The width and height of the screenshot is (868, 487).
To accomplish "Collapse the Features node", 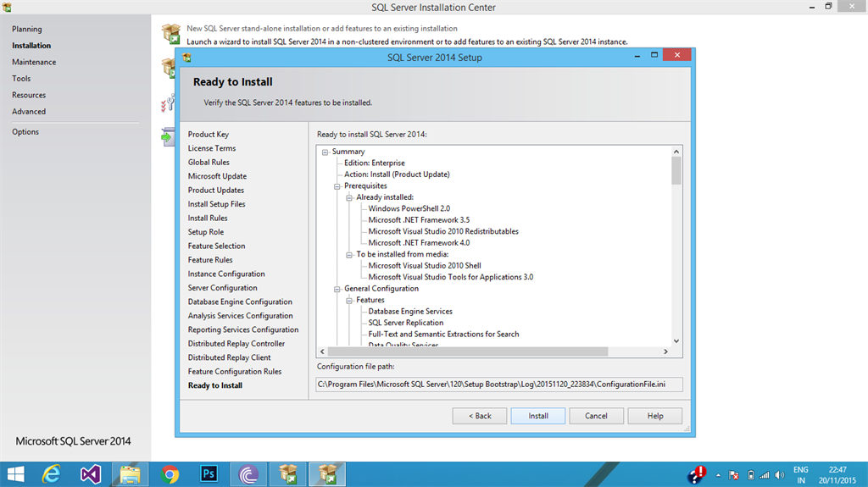I will coord(349,301).
